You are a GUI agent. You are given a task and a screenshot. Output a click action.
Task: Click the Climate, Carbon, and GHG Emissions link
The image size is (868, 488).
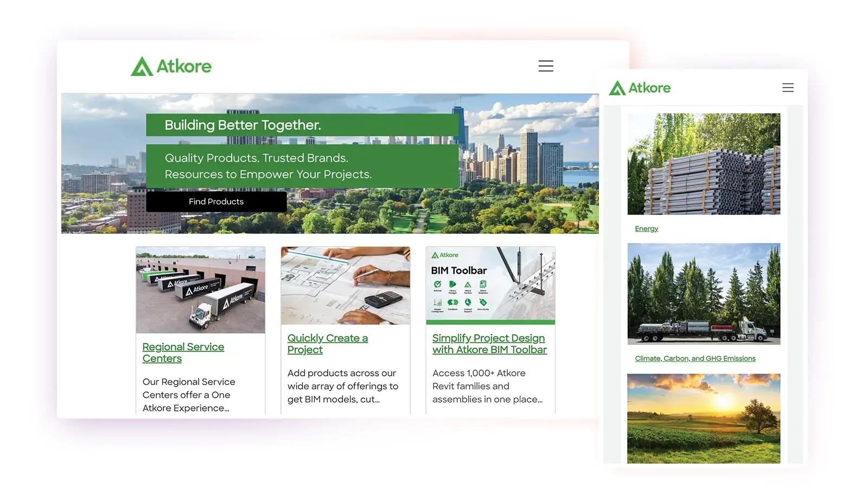[x=695, y=358]
